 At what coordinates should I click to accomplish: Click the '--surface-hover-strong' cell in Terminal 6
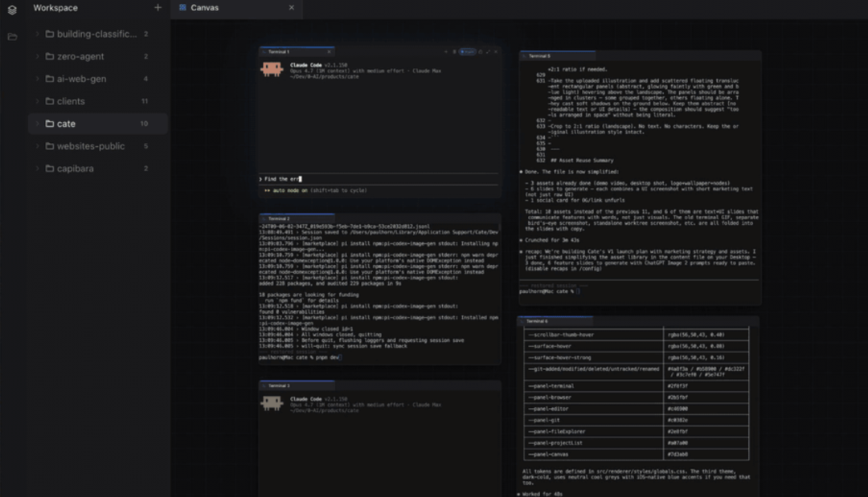[593, 357]
